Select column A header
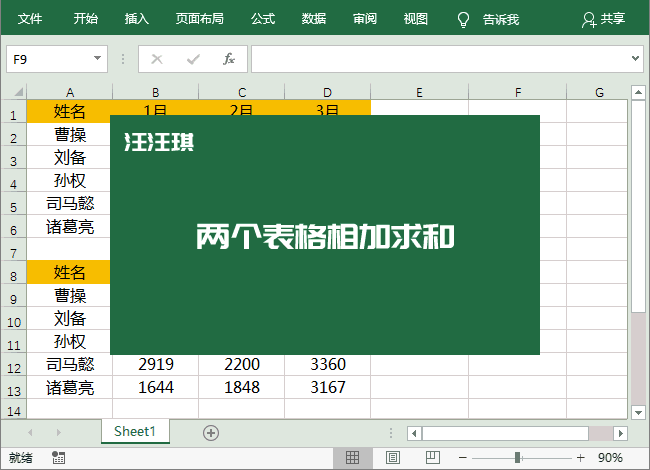Viewport: 650px width, 470px height. click(70, 92)
